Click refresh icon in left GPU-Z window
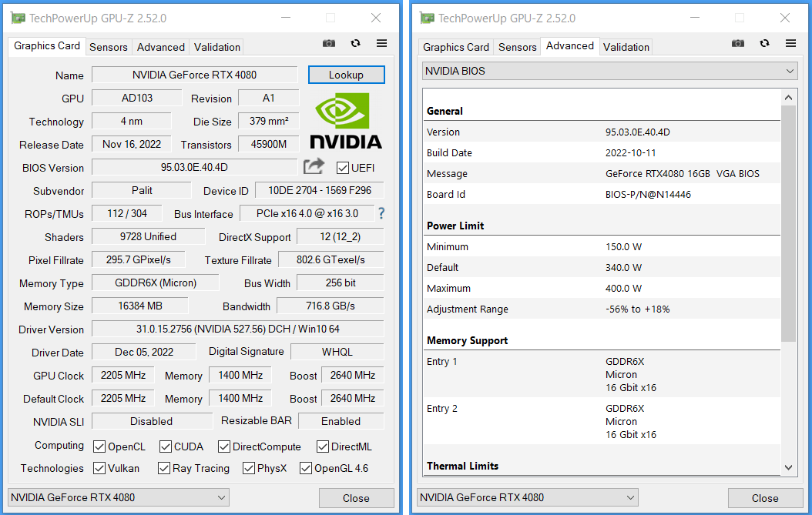Viewport: 812px width, 515px height. [x=355, y=43]
